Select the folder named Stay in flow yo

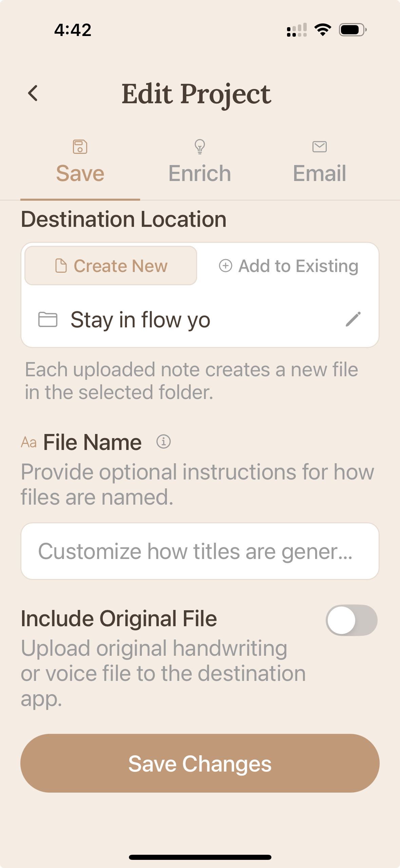pos(140,320)
